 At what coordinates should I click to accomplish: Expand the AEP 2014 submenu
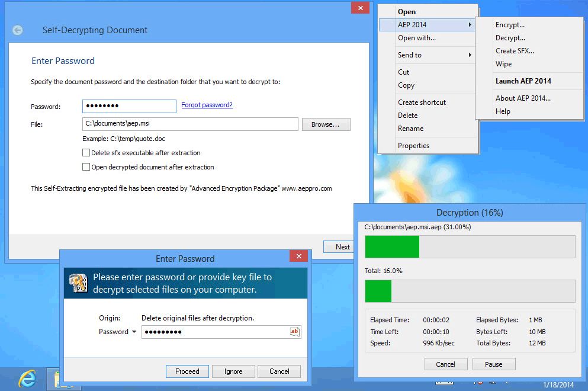(x=435, y=25)
